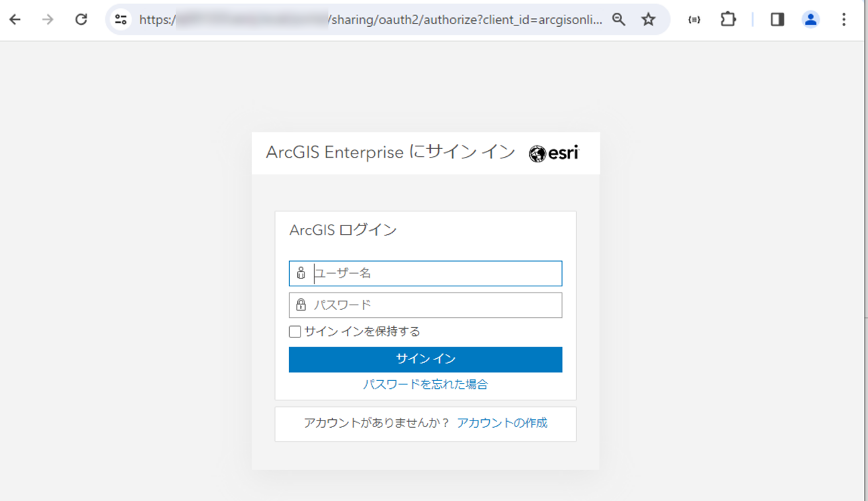Click the user icon in ユーザー名 field

[x=301, y=273]
